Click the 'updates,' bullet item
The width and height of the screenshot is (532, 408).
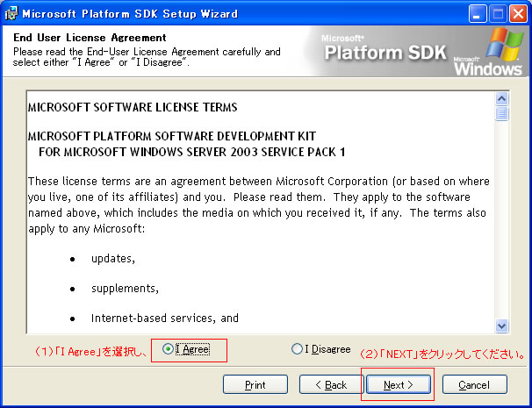tap(113, 259)
